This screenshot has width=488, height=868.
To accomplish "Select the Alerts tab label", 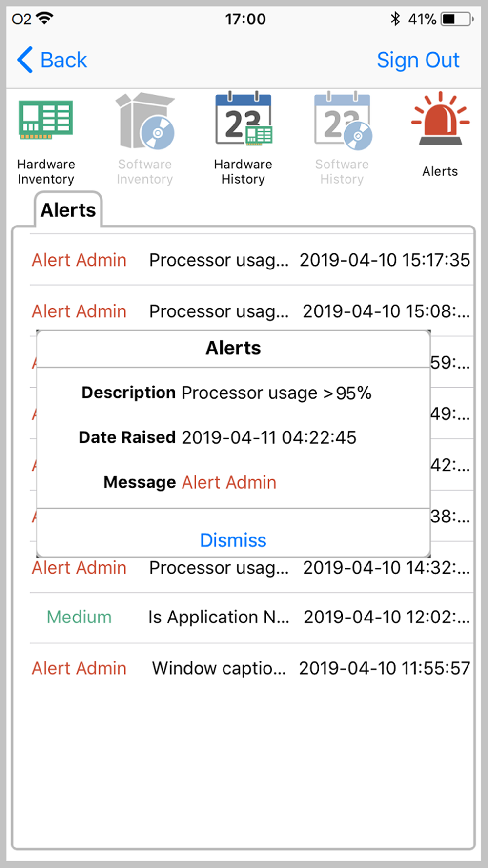I will point(68,210).
